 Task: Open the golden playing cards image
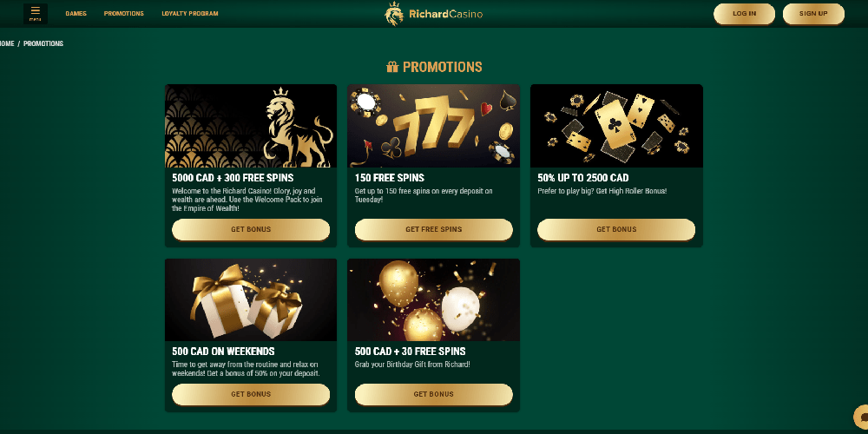(x=616, y=126)
